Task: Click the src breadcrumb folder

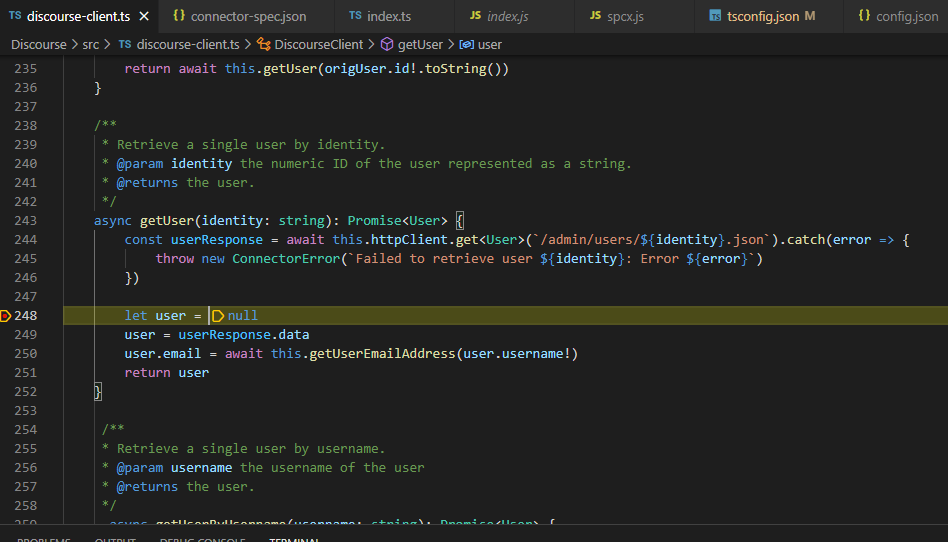Action: point(91,44)
